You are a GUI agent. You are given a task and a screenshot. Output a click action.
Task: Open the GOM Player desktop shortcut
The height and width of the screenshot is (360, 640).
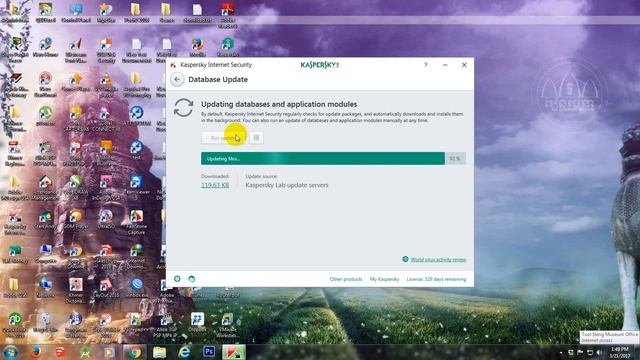pos(76,220)
